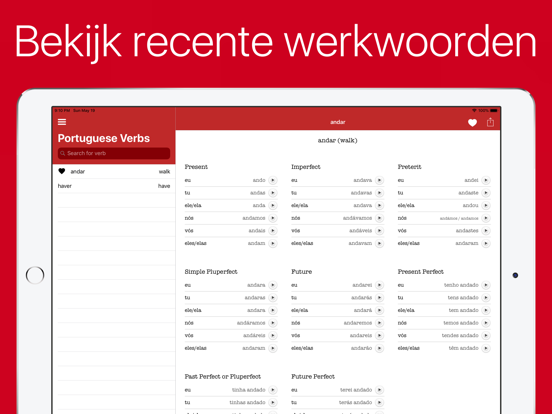The height and width of the screenshot is (414, 552).
Task: Play audio for Imperfect eles/elas andavam
Action: pyautogui.click(x=380, y=243)
